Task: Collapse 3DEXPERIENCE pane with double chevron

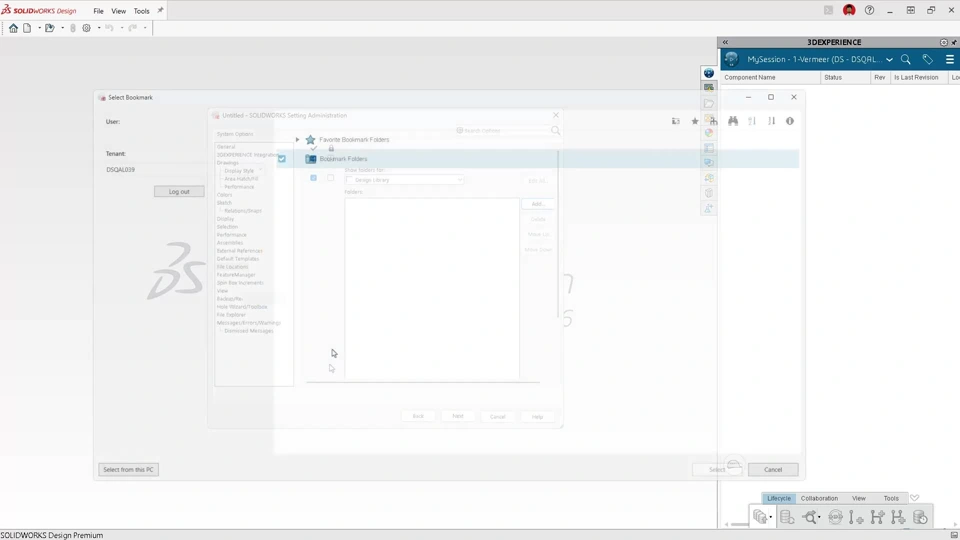Action: point(726,42)
